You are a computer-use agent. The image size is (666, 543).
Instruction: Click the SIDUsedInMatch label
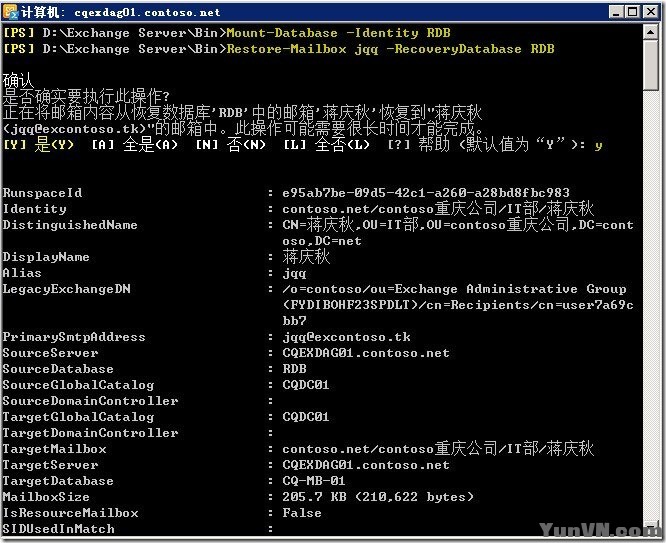(x=59, y=529)
